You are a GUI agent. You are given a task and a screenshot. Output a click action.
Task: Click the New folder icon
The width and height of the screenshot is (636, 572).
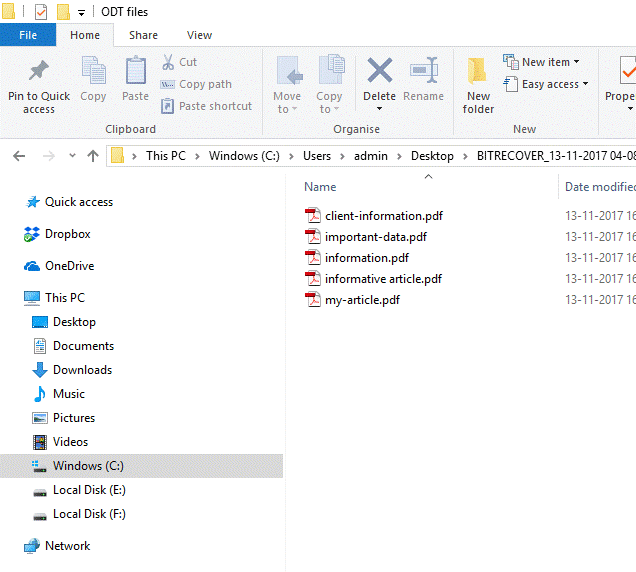[x=478, y=72]
